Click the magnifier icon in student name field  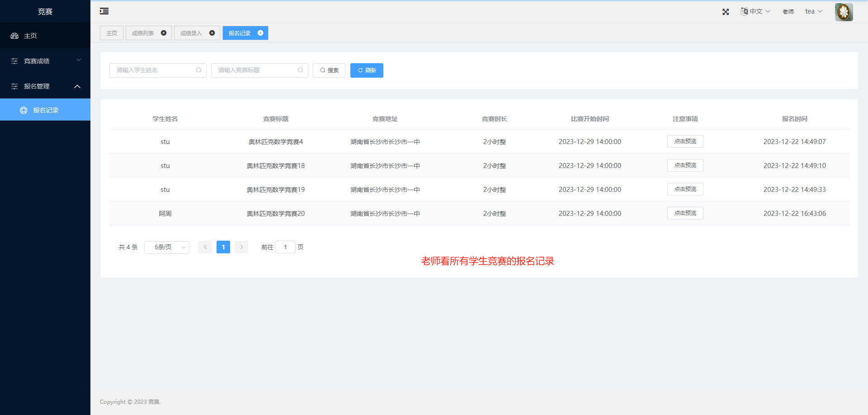[199, 70]
